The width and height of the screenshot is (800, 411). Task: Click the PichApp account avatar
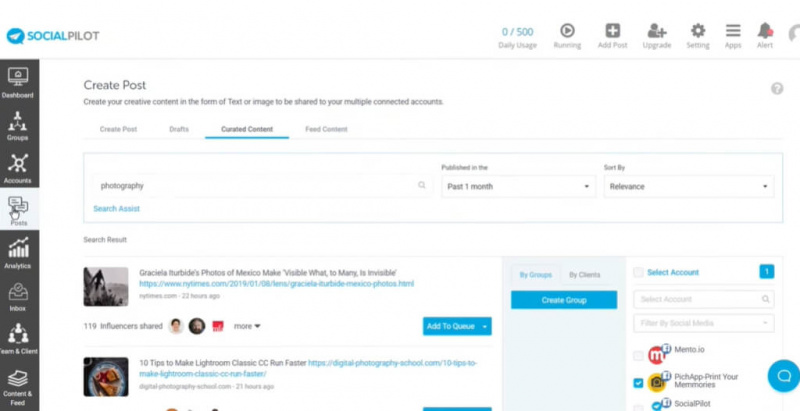click(x=658, y=381)
